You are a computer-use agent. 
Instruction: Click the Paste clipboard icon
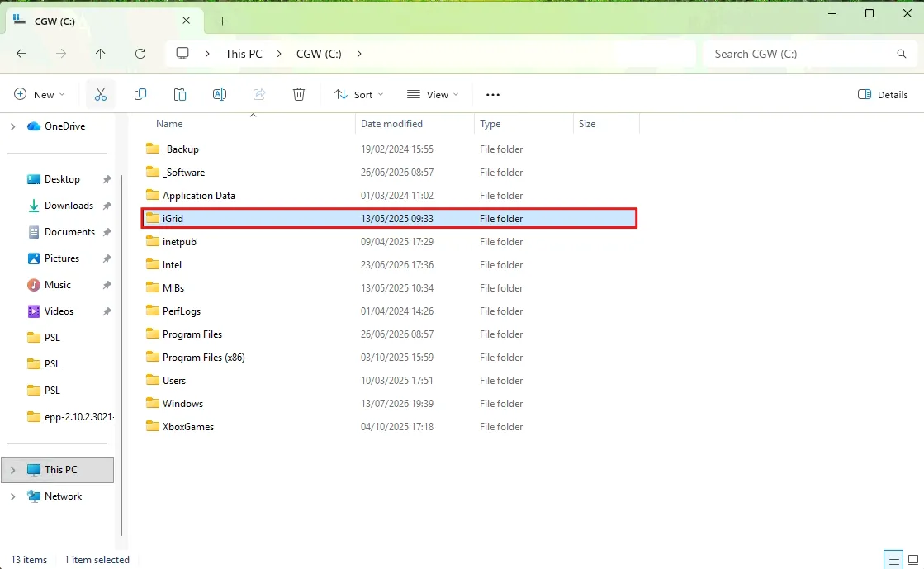(x=180, y=94)
